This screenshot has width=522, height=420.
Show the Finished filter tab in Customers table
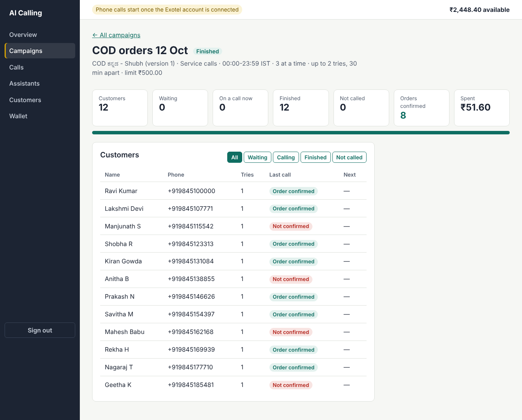[x=316, y=157]
